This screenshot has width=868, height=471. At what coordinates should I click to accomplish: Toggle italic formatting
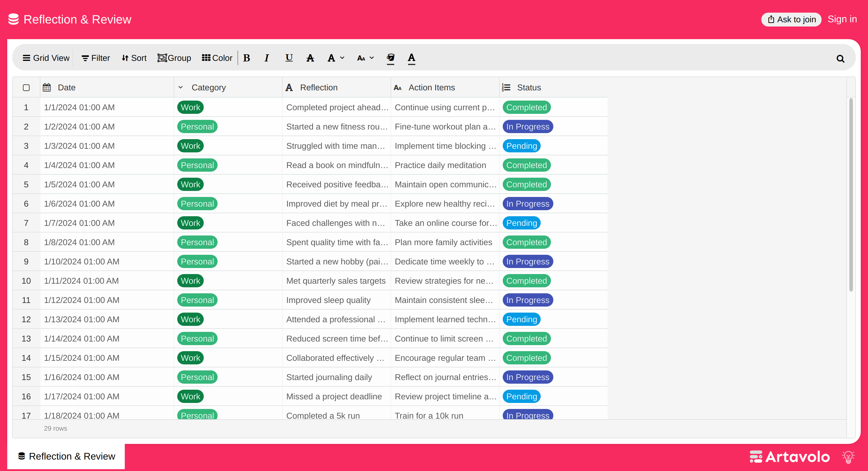click(x=266, y=58)
